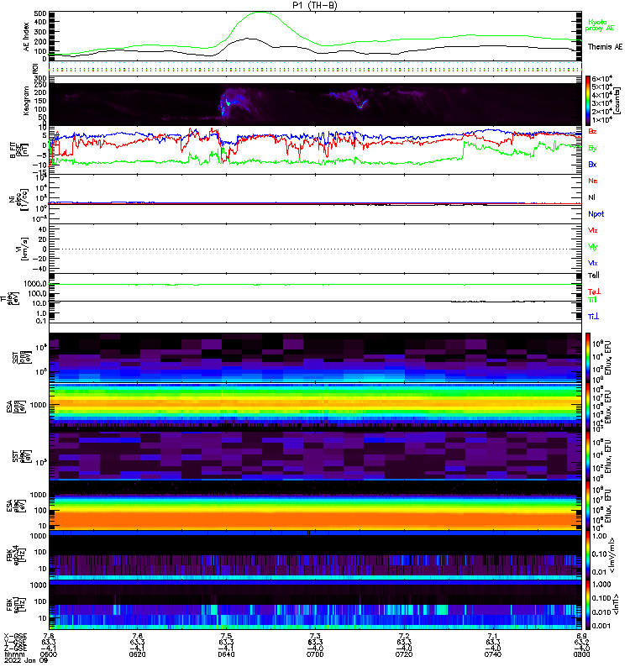This screenshot has height=672, width=630.
Task: Select the red "Ne" legend label
Action: coord(593,181)
